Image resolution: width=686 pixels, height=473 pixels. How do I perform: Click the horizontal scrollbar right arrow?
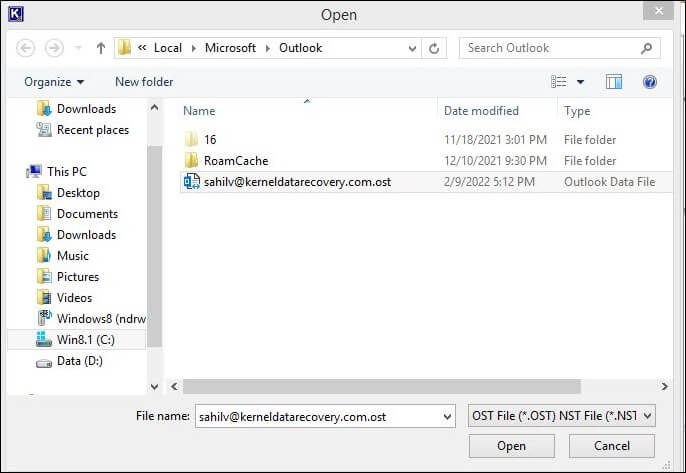pyautogui.click(x=665, y=386)
